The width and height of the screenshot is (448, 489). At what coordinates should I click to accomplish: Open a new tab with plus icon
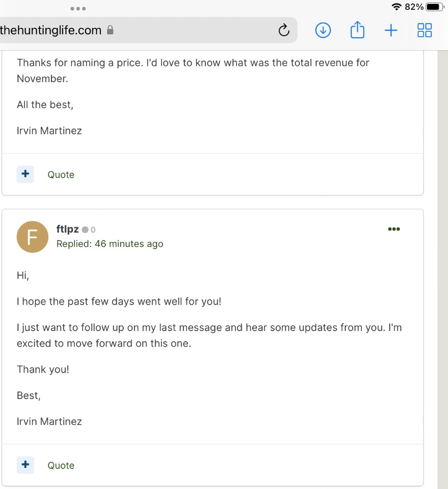click(x=391, y=30)
